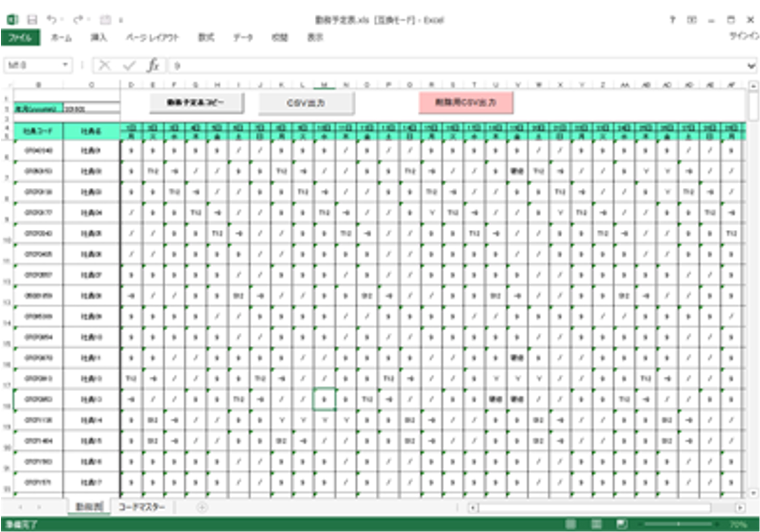Click the previous sheet navigation arrow
Screen dimensions: 760x532
(x=21, y=508)
